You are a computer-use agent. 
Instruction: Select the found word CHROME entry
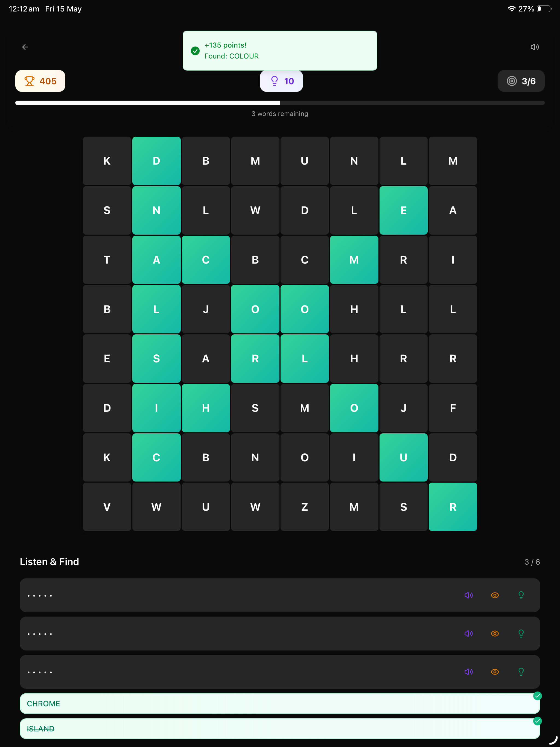pos(280,704)
